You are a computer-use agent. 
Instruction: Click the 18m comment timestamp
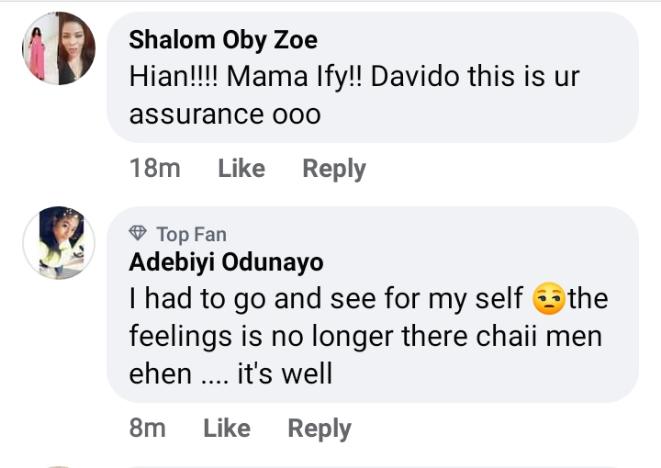155,169
